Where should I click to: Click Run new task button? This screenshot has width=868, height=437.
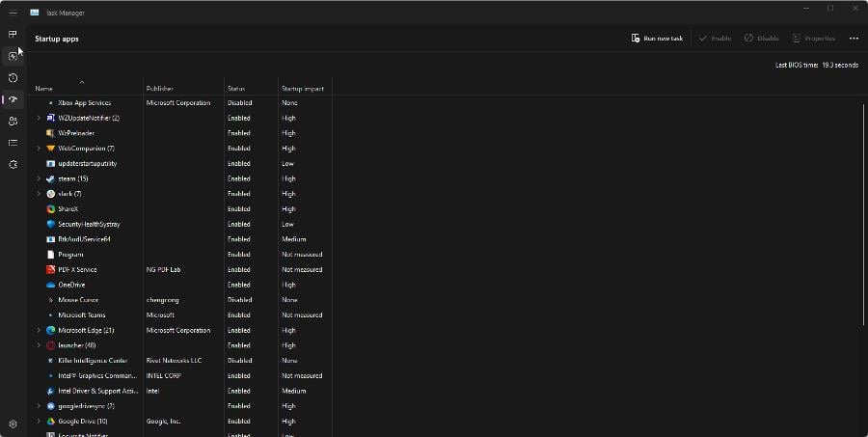(657, 39)
